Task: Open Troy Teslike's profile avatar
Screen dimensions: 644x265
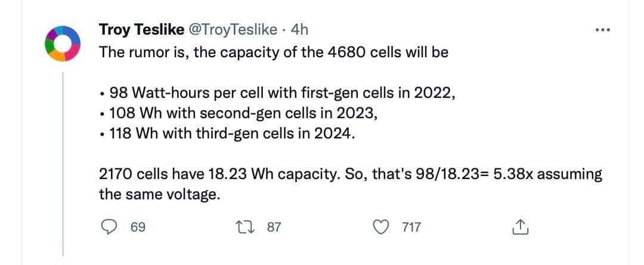Action: point(61,44)
